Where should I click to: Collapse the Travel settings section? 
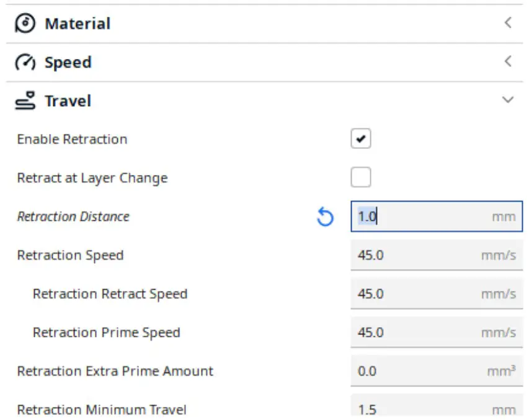pos(507,99)
